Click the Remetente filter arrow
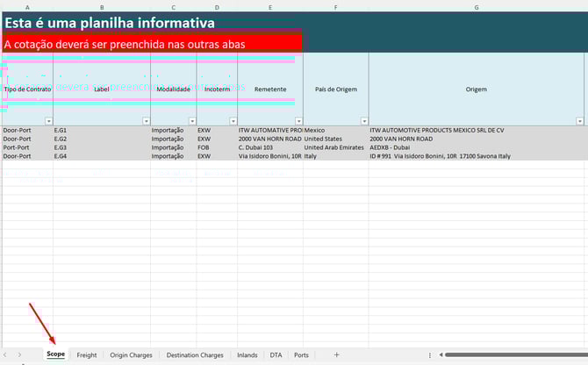The height and width of the screenshot is (365, 588). [298, 121]
